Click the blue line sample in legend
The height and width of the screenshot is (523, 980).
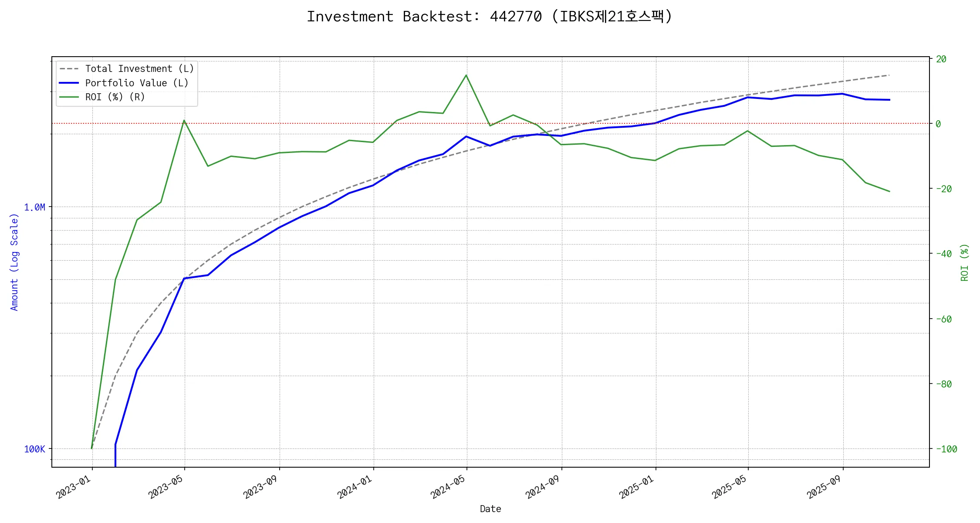pos(69,83)
